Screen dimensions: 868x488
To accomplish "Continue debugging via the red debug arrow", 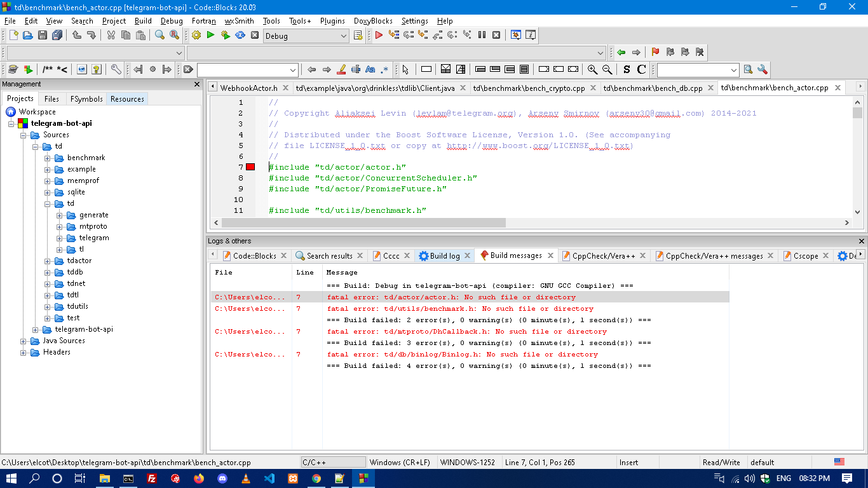I will tap(378, 36).
